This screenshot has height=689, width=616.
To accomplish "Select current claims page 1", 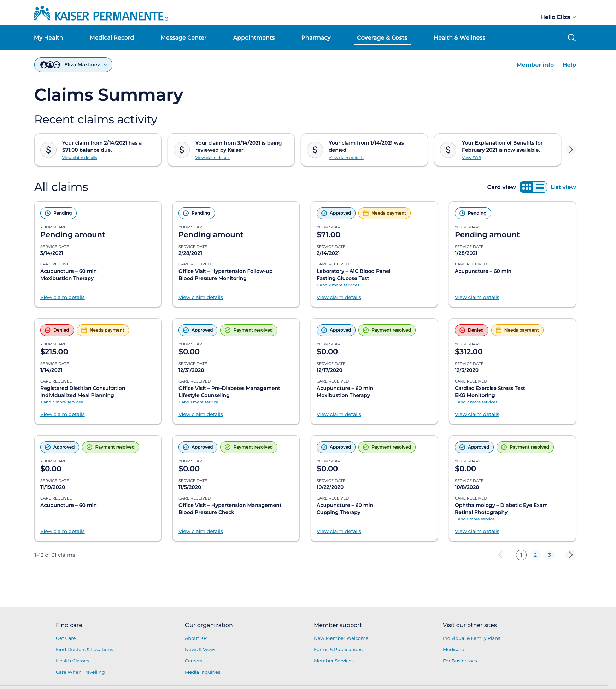I will [x=521, y=555].
